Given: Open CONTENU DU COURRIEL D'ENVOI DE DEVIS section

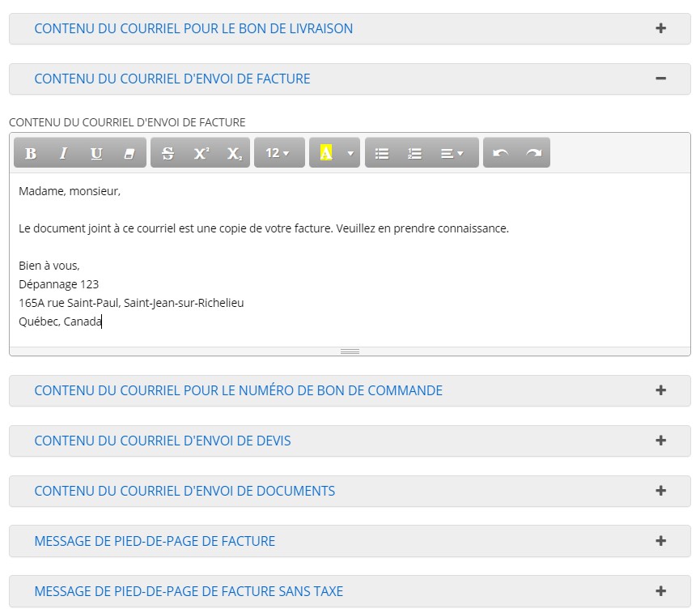Looking at the screenshot, I should [350, 441].
